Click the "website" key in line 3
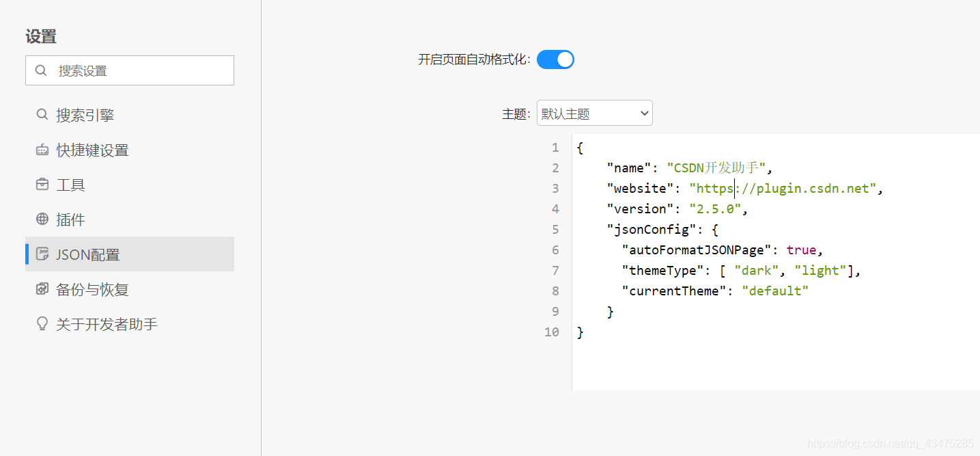Screen dimensions: 980x456 640,189
